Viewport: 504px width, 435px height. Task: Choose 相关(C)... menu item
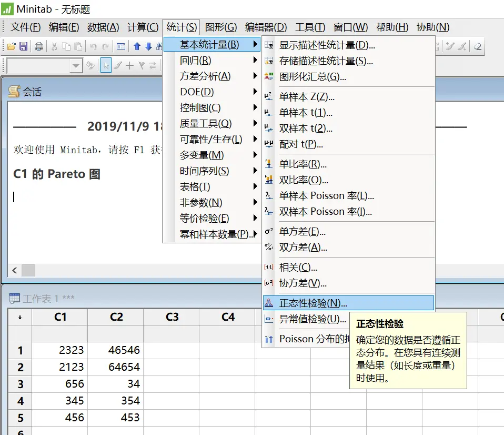(348, 267)
